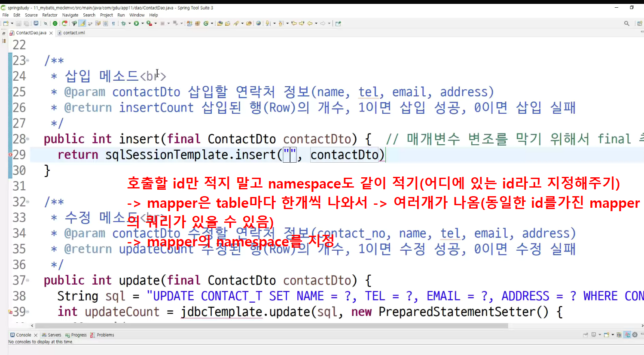Click the Save All icon
Image resolution: width=644 pixels, height=355 pixels.
click(x=27, y=24)
